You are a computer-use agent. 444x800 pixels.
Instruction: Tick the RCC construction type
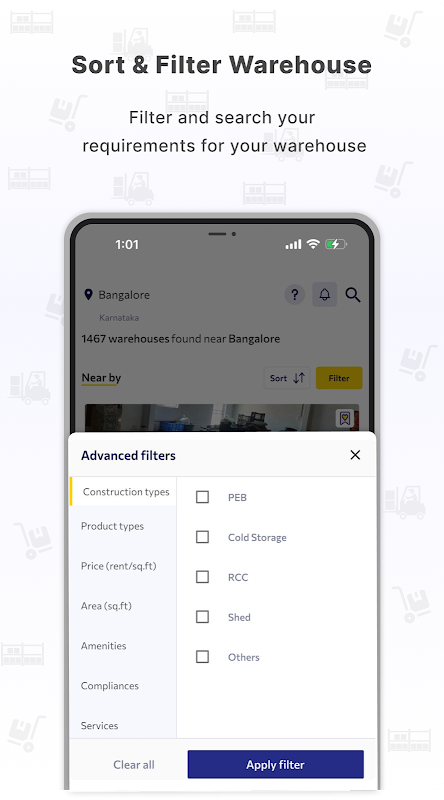point(203,577)
